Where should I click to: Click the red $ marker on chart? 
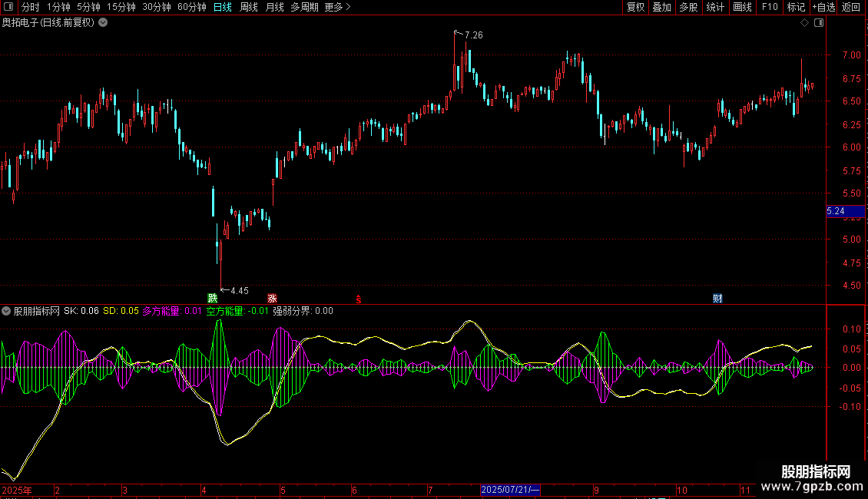pyautogui.click(x=357, y=299)
